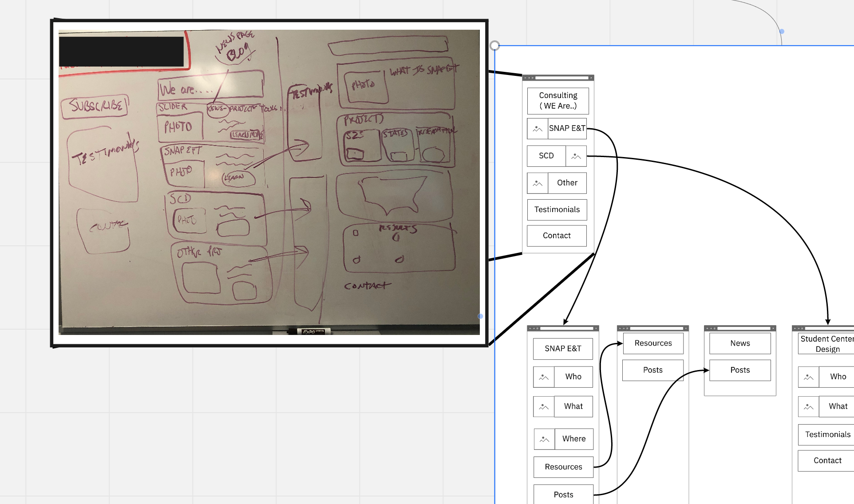Select image placeholder next to Other box
Image resolution: width=854 pixels, height=504 pixels.
click(x=538, y=183)
